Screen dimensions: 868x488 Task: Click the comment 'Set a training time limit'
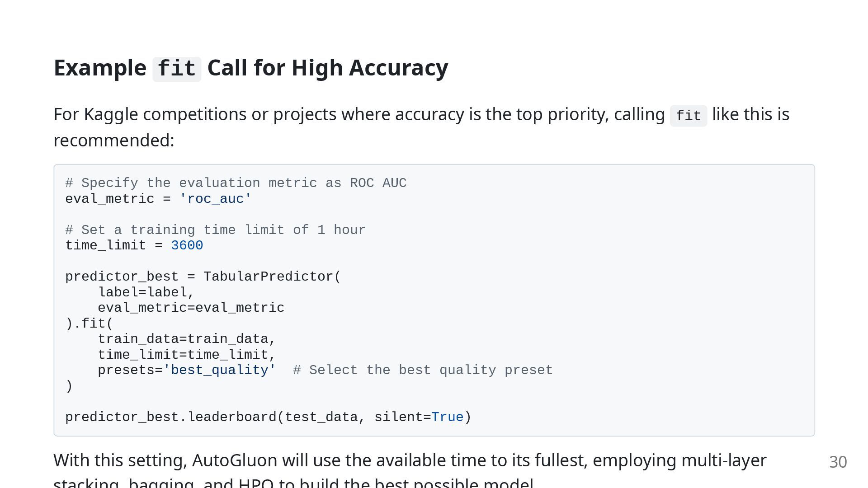pos(215,230)
